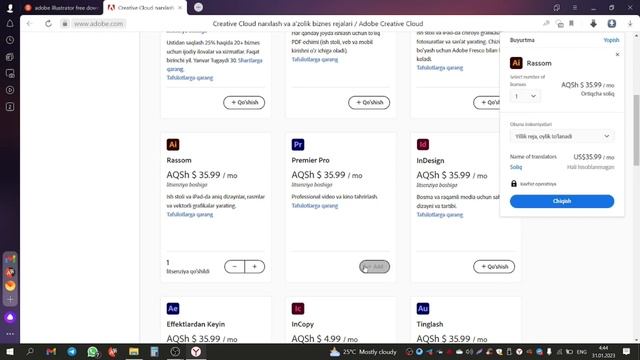Switch to adobe illustrator free download tab
The width and height of the screenshot is (640, 360).
62,7
